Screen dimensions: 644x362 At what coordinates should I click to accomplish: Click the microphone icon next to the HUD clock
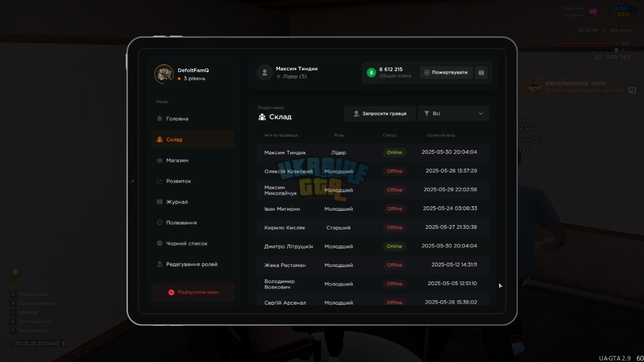pyautogui.click(x=63, y=343)
